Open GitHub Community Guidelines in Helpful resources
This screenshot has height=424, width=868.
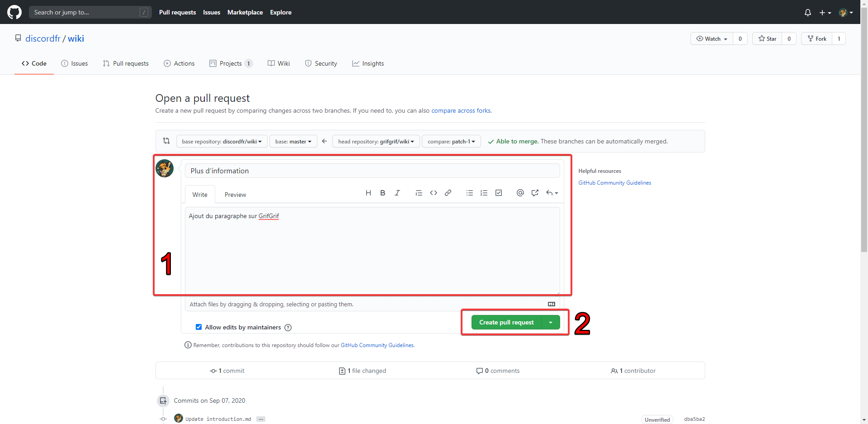[x=615, y=183]
